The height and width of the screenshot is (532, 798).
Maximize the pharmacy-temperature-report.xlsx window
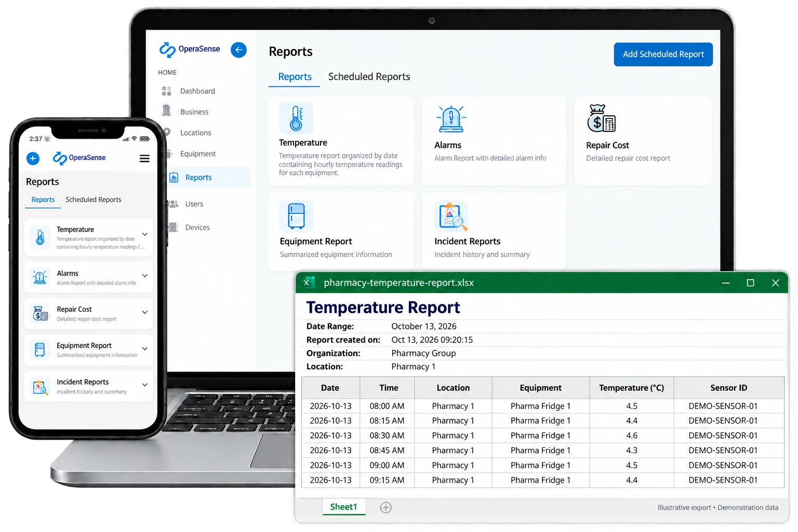click(750, 283)
